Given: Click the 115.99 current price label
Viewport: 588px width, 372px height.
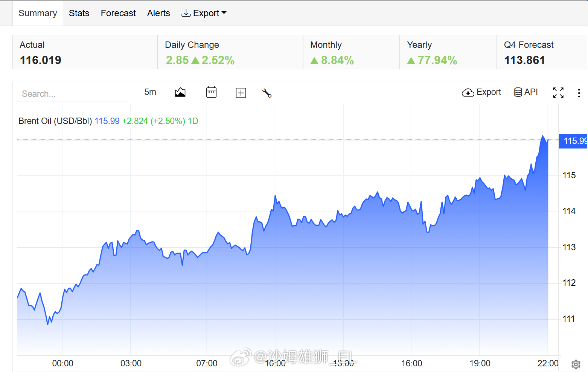Looking at the screenshot, I should click(573, 141).
